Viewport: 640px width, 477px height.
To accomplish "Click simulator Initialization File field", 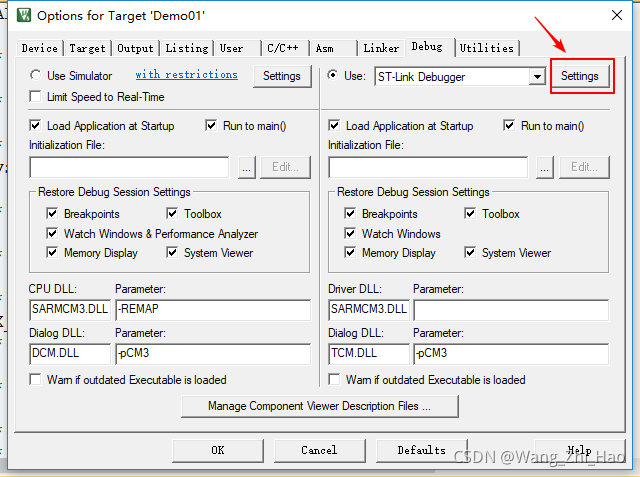I will pyautogui.click(x=129, y=167).
